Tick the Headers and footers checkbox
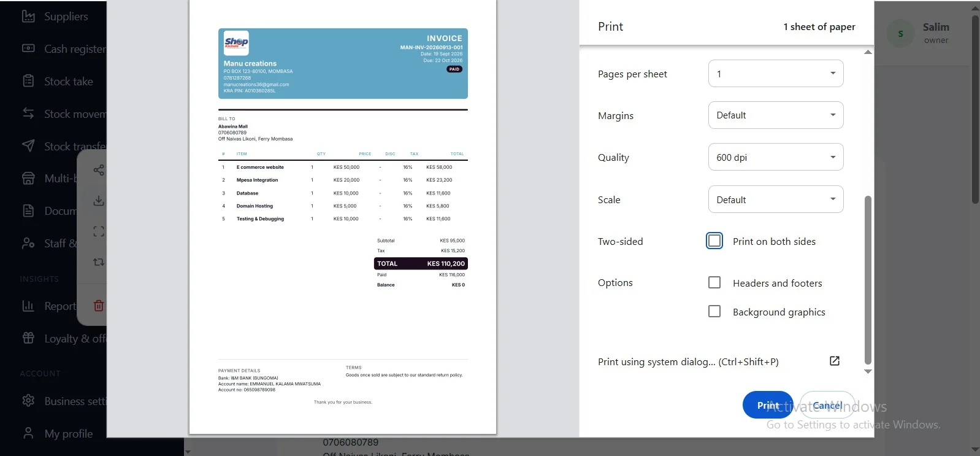The height and width of the screenshot is (456, 980). click(714, 282)
